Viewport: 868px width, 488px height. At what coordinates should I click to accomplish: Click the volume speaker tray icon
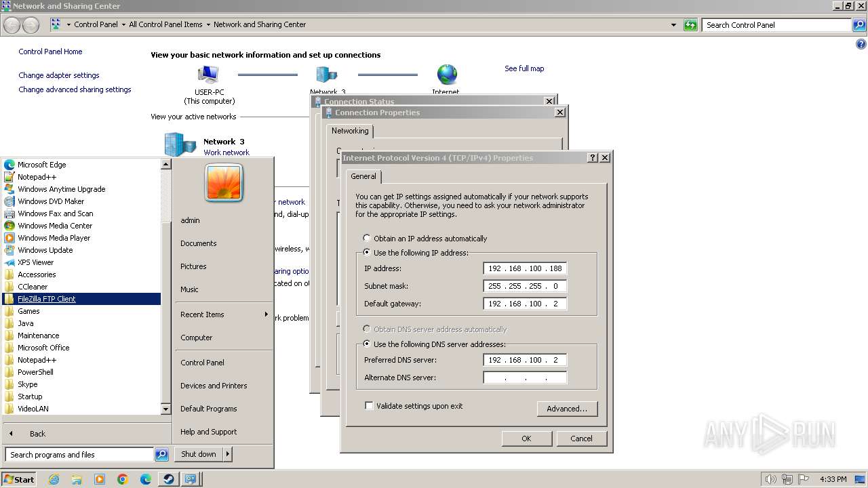(770, 479)
